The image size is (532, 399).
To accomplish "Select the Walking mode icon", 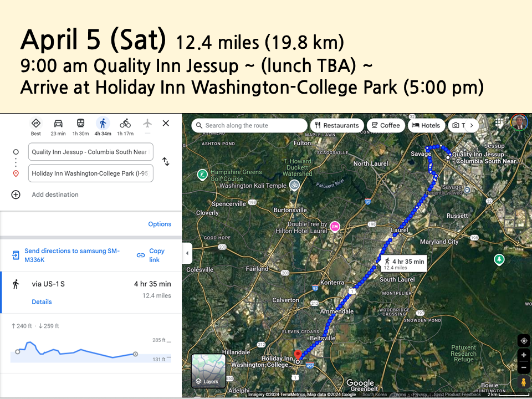I will 103,123.
